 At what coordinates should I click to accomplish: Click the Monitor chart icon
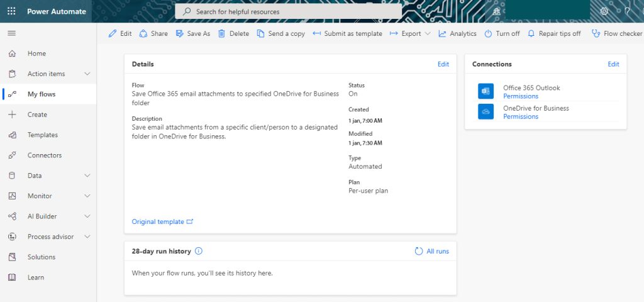pyautogui.click(x=13, y=196)
